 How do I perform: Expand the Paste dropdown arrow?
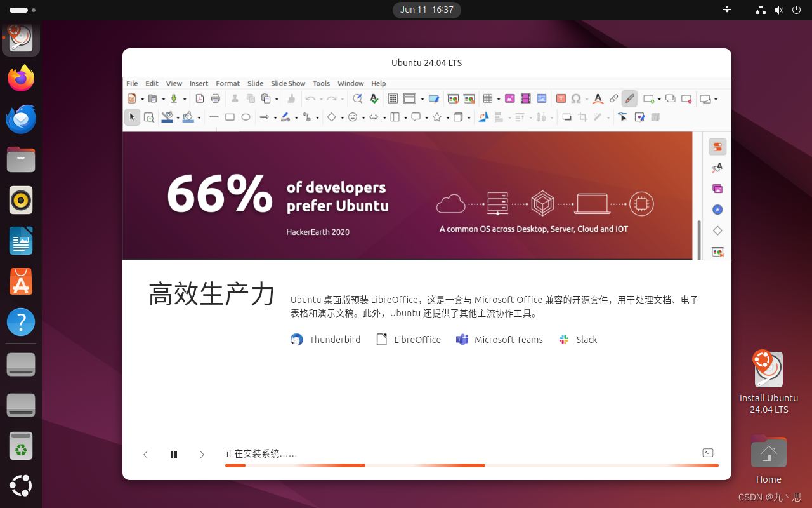point(277,99)
